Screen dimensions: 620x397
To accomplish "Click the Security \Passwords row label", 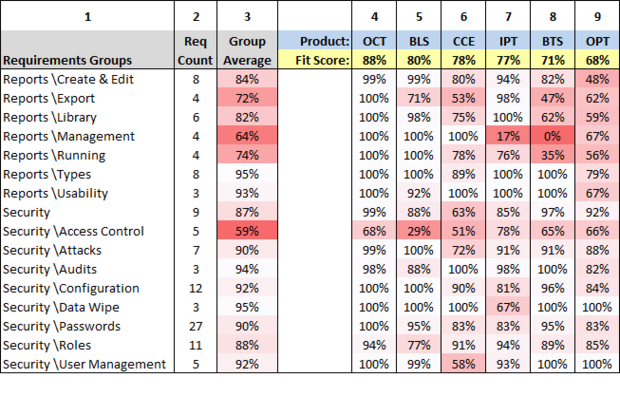I will (62, 326).
